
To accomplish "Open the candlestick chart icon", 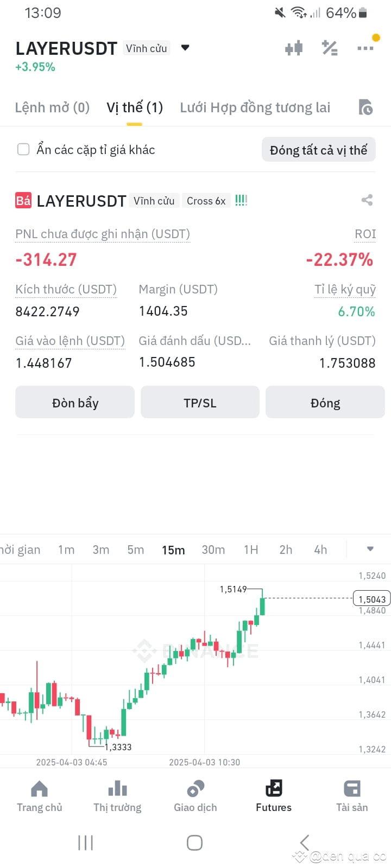I will point(294,48).
